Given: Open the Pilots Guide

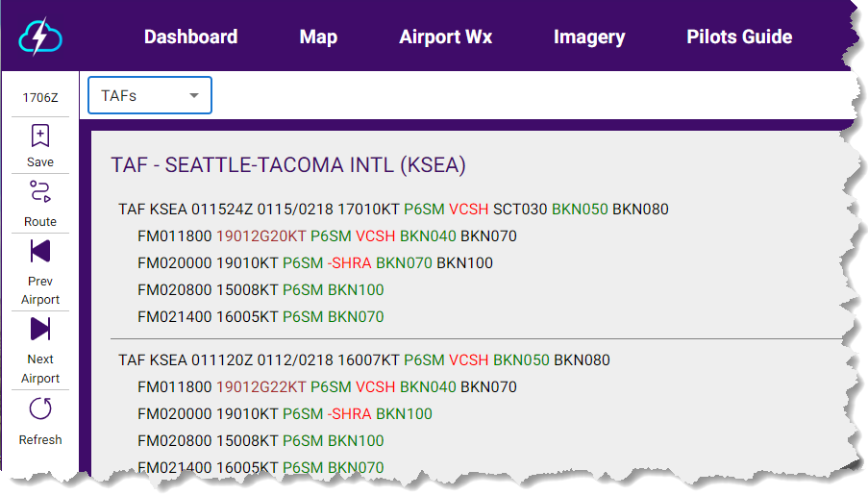Looking at the screenshot, I should tap(739, 37).
